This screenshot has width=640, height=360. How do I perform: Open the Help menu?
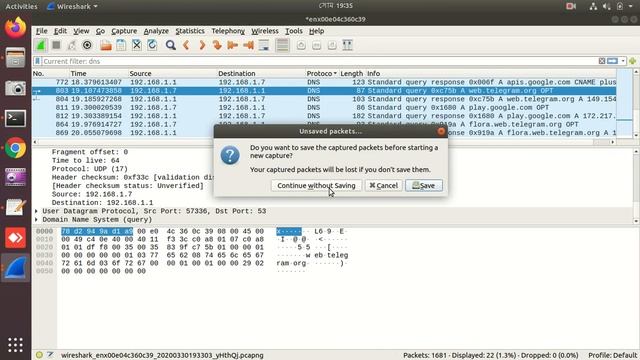pyautogui.click(x=316, y=31)
